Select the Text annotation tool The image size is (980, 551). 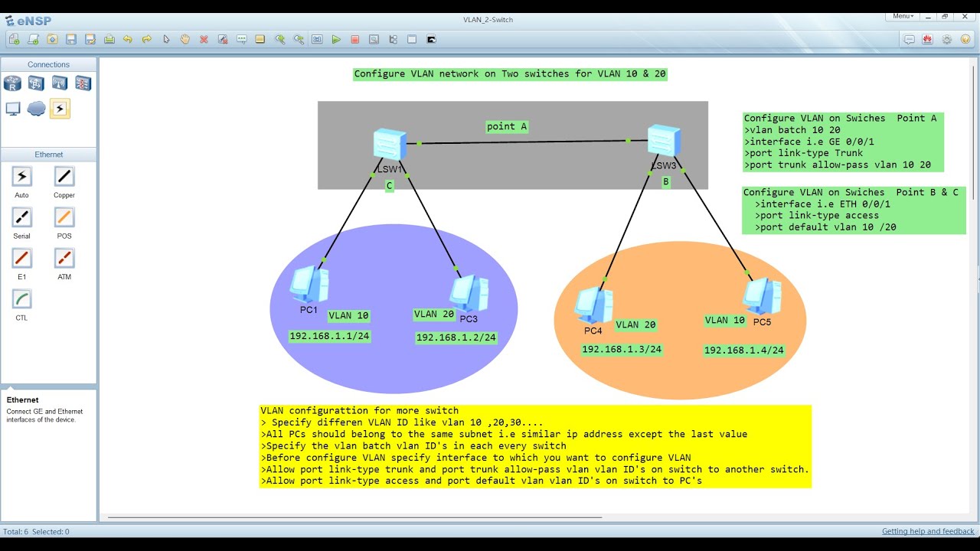(x=241, y=39)
